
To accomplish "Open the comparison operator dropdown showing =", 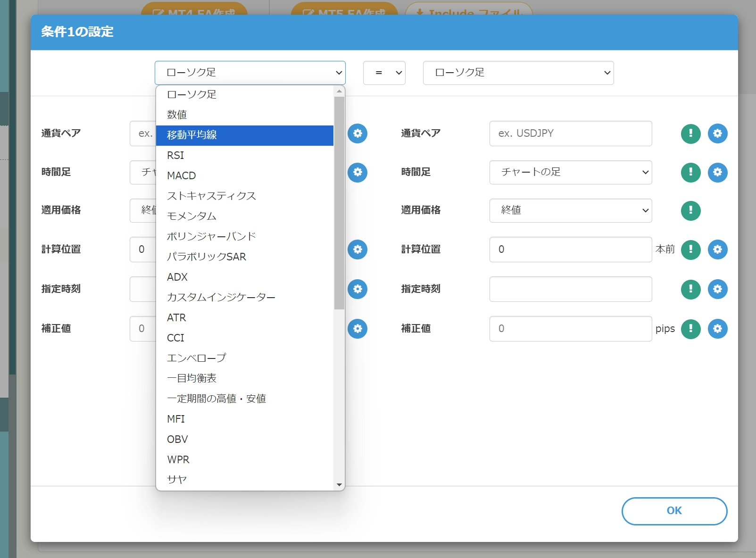I will pyautogui.click(x=384, y=73).
